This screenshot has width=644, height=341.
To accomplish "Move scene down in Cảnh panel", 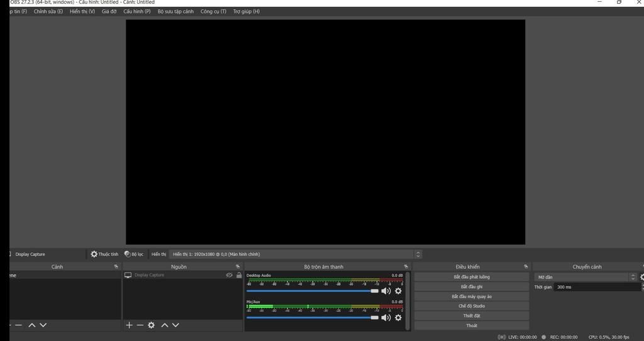I will (43, 325).
